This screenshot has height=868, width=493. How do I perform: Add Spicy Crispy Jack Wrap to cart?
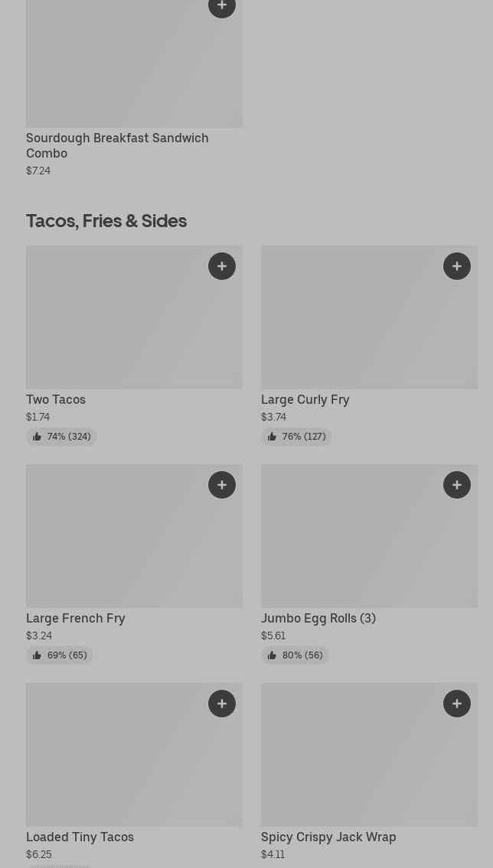pos(457,704)
